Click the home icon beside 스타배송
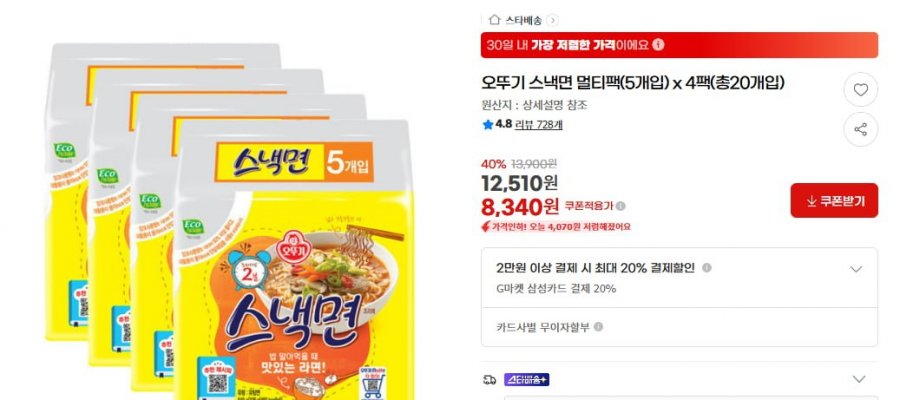Image resolution: width=900 pixels, height=400 pixels. click(494, 20)
